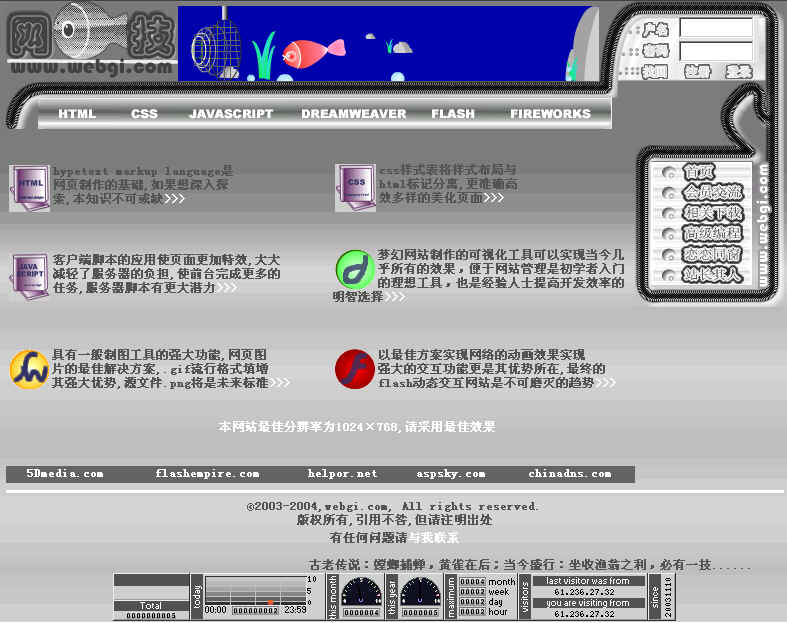Viewport: 787px width, 623px height.
Task: Go to 首页 in side menu
Action: click(x=698, y=172)
